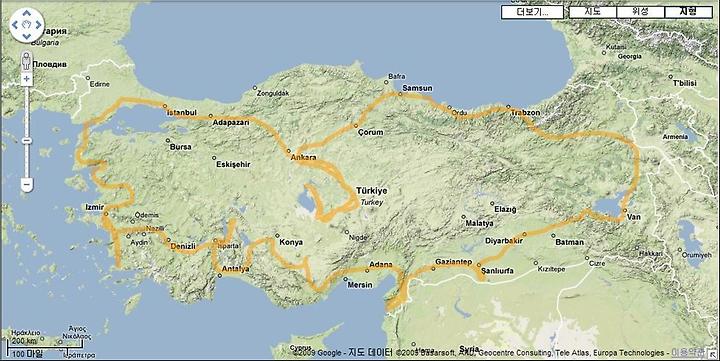Click the Adapazari label
This screenshot has height=361, width=720.
[x=231, y=123]
